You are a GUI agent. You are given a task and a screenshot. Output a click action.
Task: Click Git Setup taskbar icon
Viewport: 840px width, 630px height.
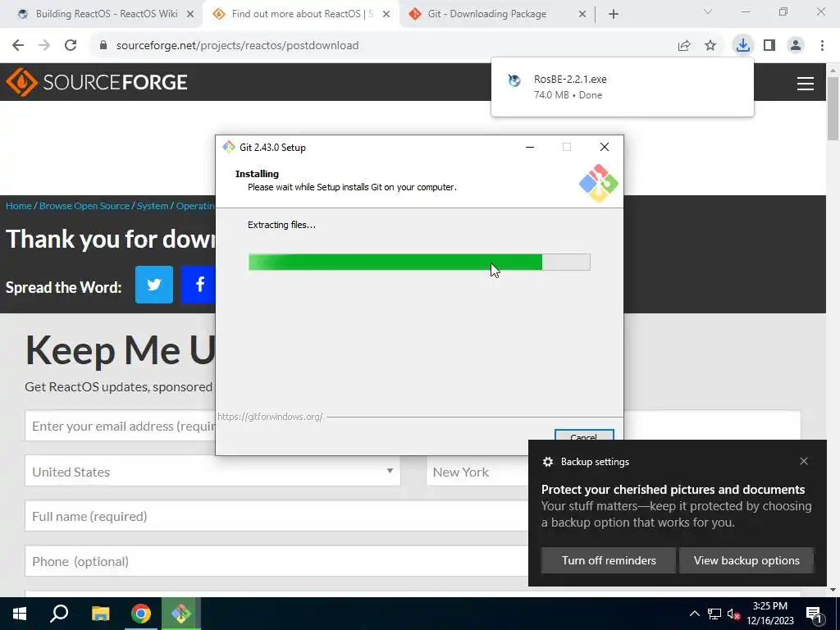[181, 614]
